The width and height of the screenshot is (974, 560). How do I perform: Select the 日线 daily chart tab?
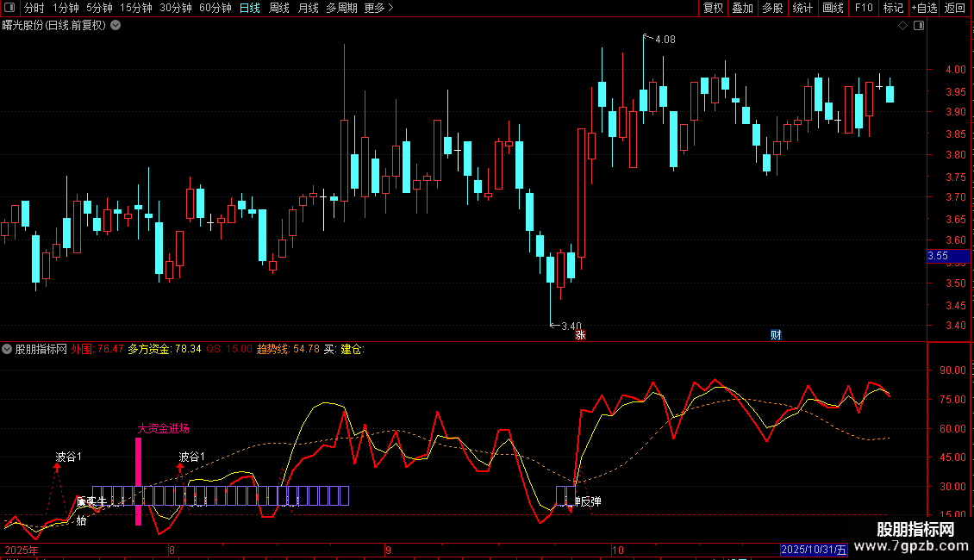coord(250,8)
